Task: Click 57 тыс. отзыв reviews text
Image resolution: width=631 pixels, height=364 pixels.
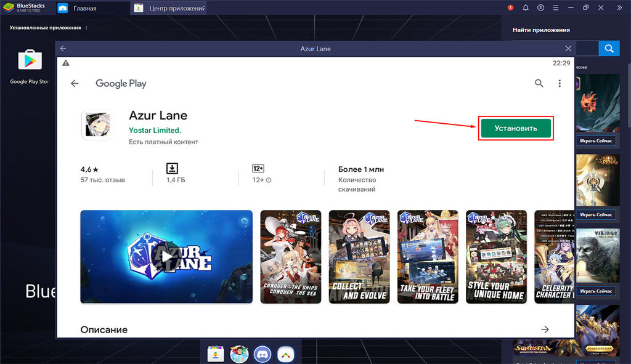Action: 103,180
